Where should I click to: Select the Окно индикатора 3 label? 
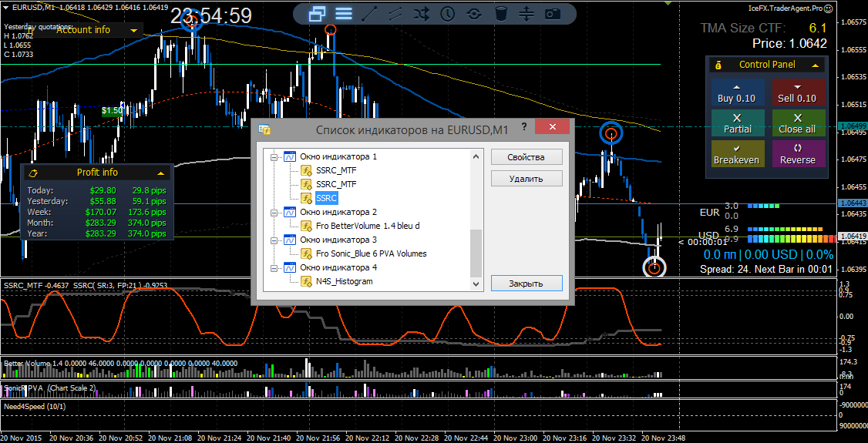point(338,240)
